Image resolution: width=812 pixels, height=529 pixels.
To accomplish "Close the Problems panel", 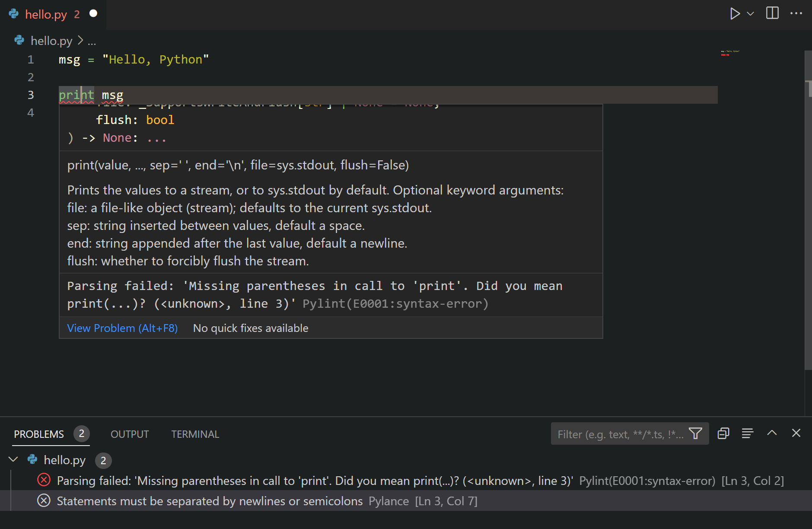I will pos(796,433).
